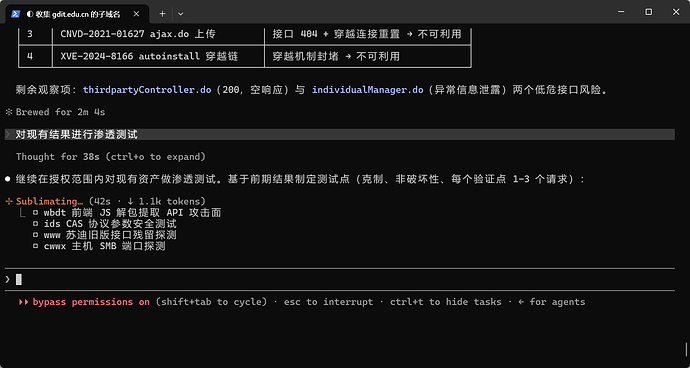Click the PowerShell icon on the tab

pos(15,14)
